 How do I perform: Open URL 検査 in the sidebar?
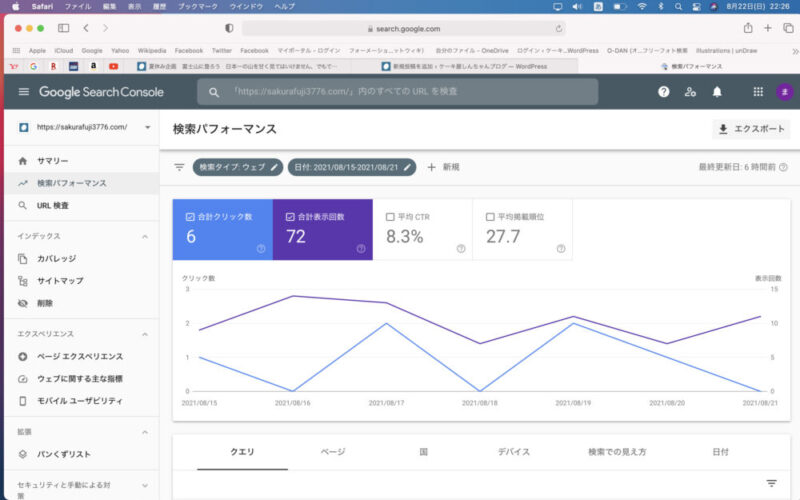tap(82, 206)
